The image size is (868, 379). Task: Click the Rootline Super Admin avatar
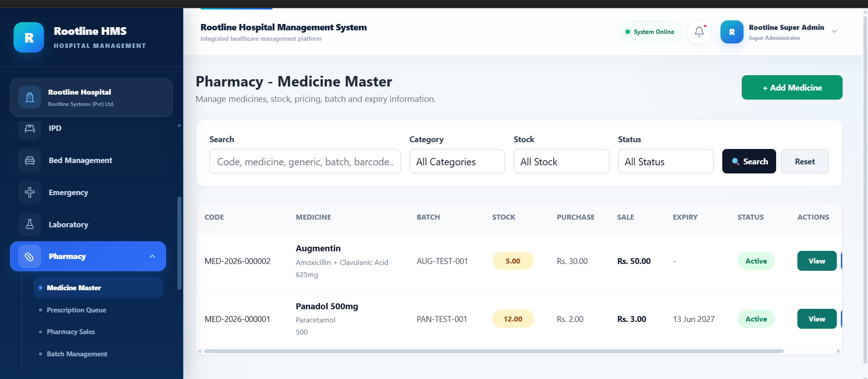click(732, 32)
